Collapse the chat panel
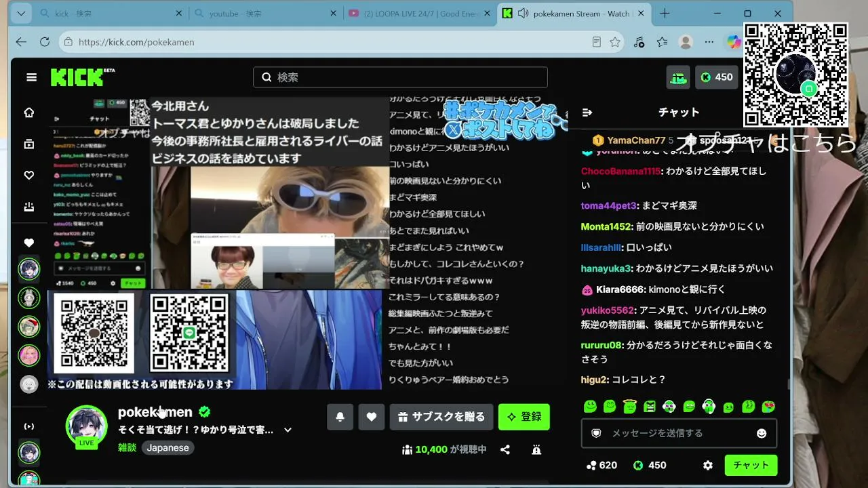This screenshot has height=488, width=868. tap(587, 113)
